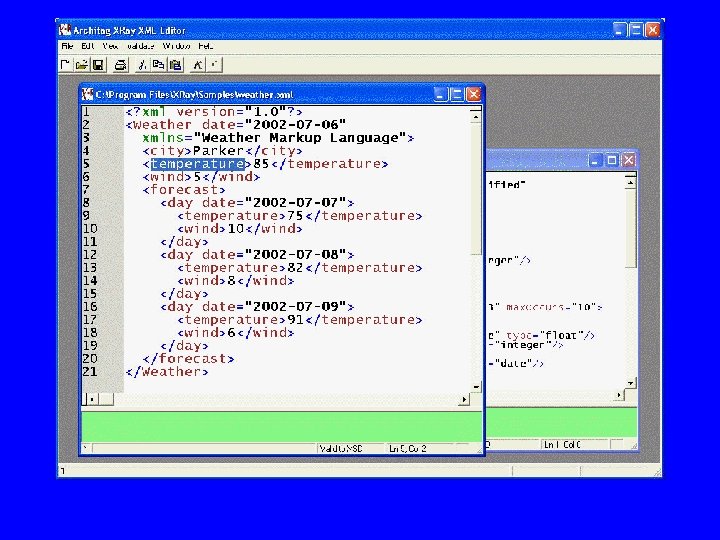Save the document with floppy icon
This screenshot has height=540, width=720.
click(x=98, y=65)
